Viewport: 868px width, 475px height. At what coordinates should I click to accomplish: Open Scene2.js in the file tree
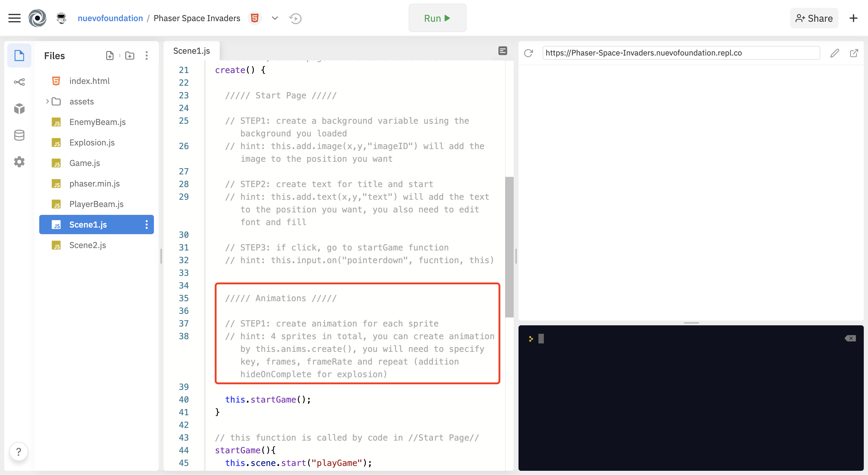pos(87,245)
